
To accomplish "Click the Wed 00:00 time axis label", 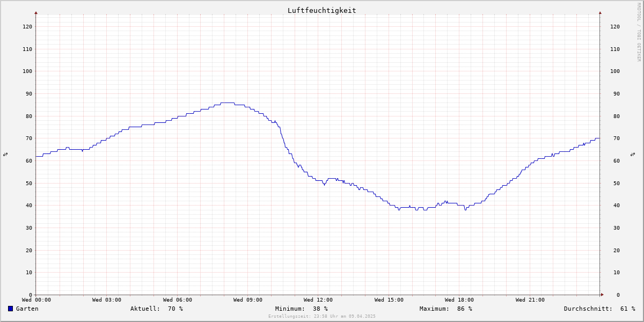I will 36,300.
